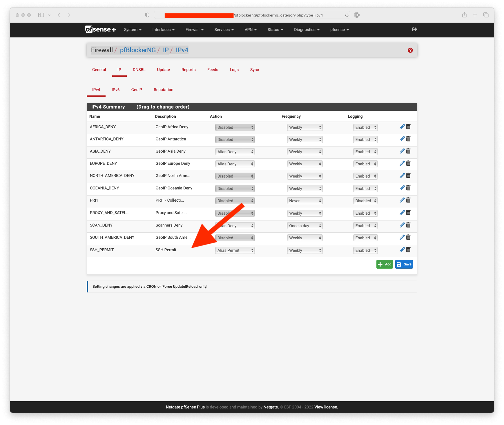Delete the OCEANIA_DENY entry trash icon
The image size is (504, 425).
point(408,188)
